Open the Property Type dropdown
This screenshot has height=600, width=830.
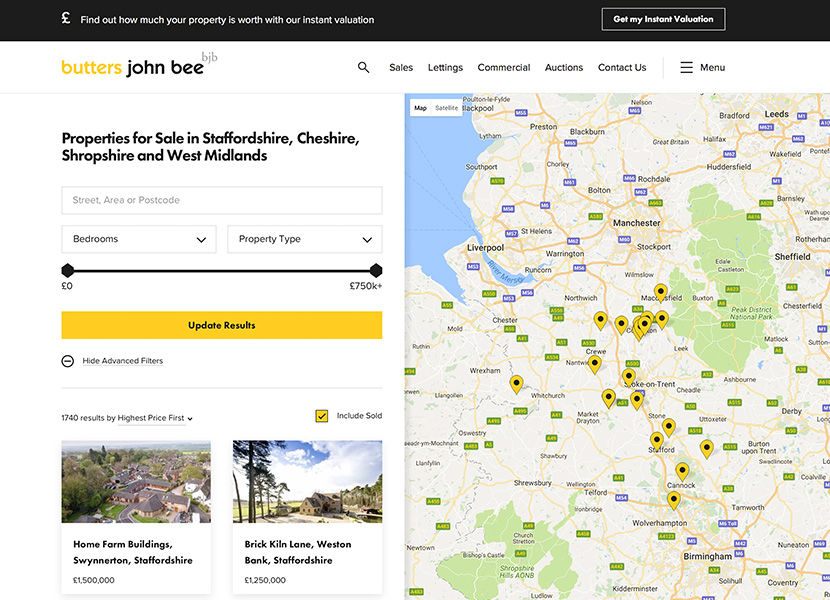click(x=304, y=239)
